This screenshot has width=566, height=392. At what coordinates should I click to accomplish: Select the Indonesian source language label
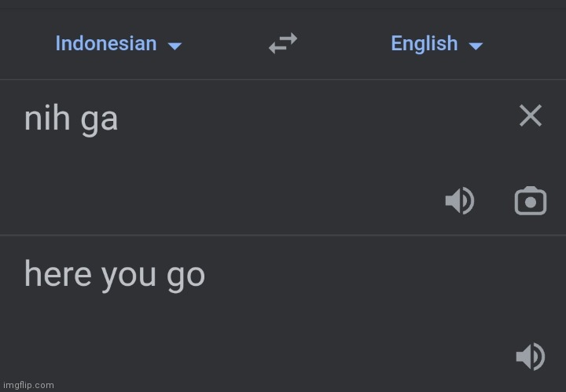106,44
